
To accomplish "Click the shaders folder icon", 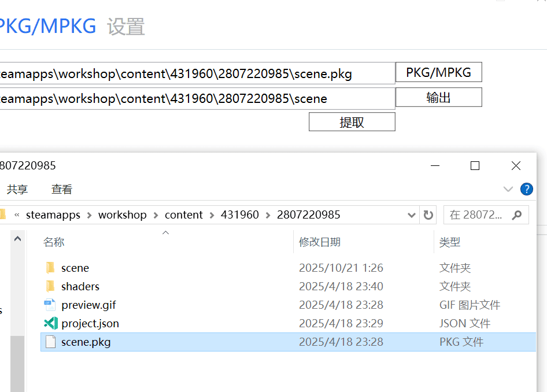I will (50, 286).
